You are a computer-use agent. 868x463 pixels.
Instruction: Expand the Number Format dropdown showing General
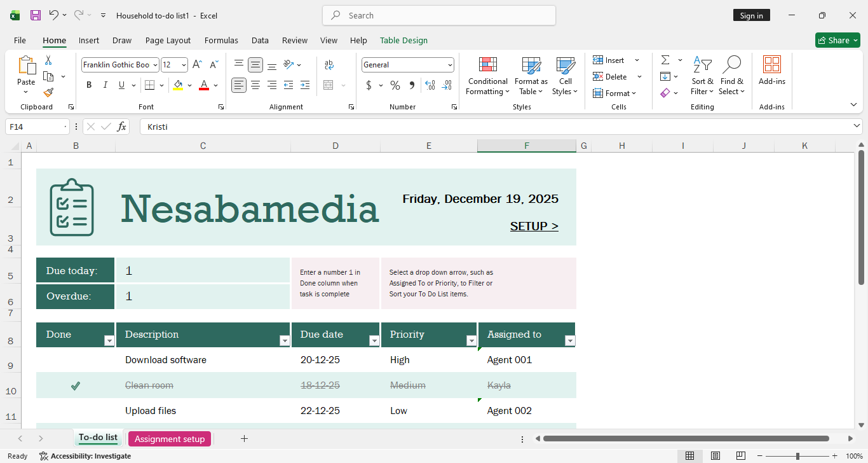click(x=450, y=65)
